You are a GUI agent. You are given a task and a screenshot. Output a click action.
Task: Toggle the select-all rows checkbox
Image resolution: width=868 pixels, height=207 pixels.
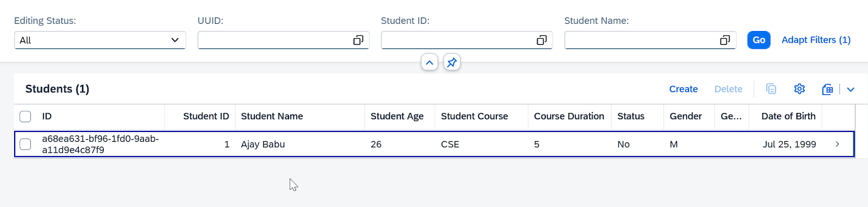(25, 116)
